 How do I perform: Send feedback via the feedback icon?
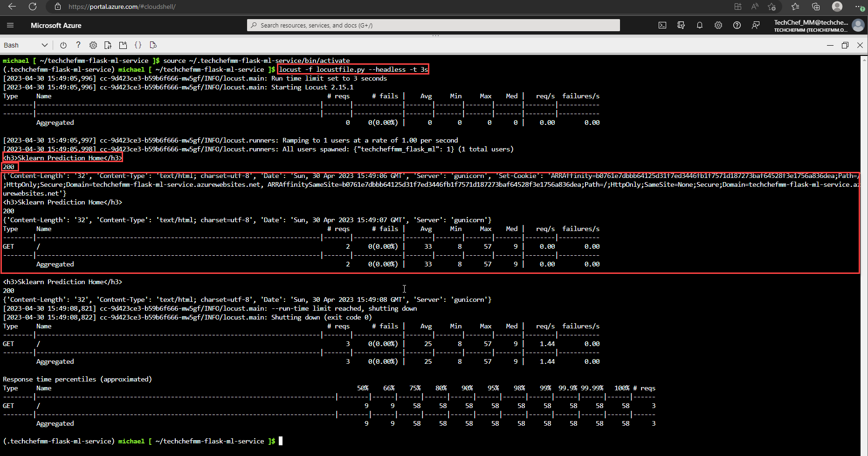755,25
